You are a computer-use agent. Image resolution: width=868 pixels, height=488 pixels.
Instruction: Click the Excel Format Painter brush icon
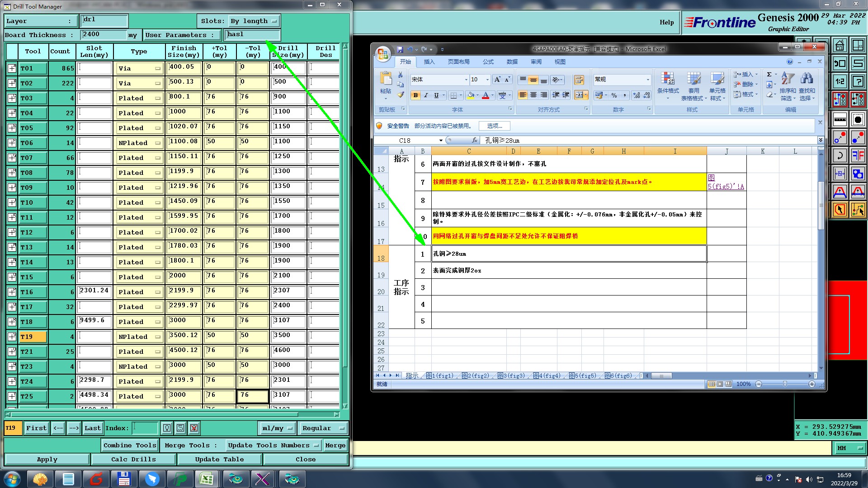tap(401, 95)
